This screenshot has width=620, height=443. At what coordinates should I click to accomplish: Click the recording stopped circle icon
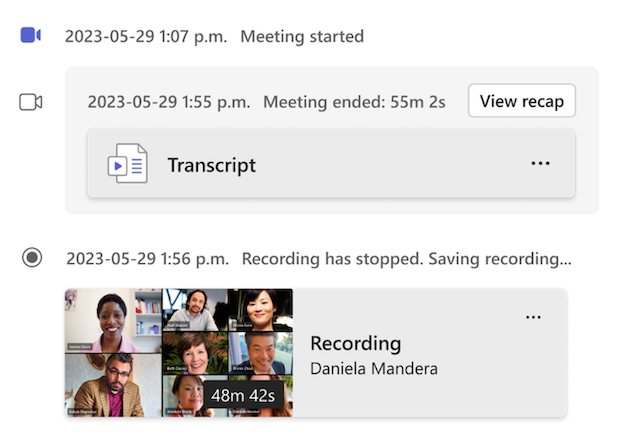point(32,257)
